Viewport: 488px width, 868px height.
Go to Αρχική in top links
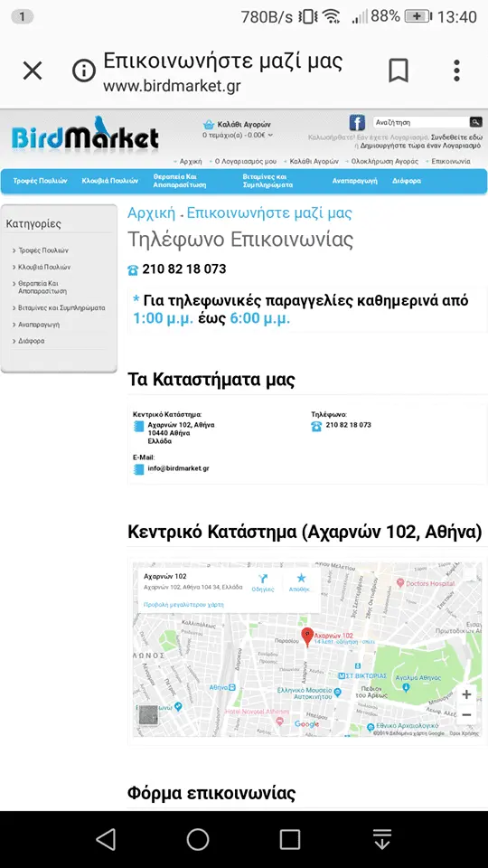click(191, 162)
